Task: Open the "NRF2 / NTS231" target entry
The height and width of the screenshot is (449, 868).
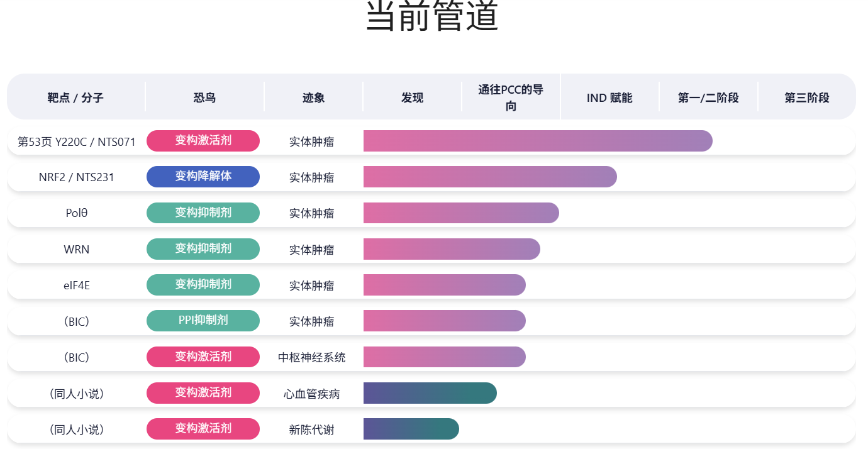Action: 77,177
